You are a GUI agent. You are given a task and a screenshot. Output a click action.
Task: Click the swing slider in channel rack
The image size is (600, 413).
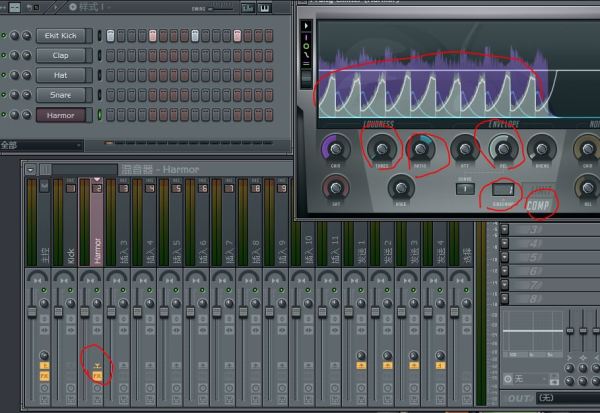point(222,8)
